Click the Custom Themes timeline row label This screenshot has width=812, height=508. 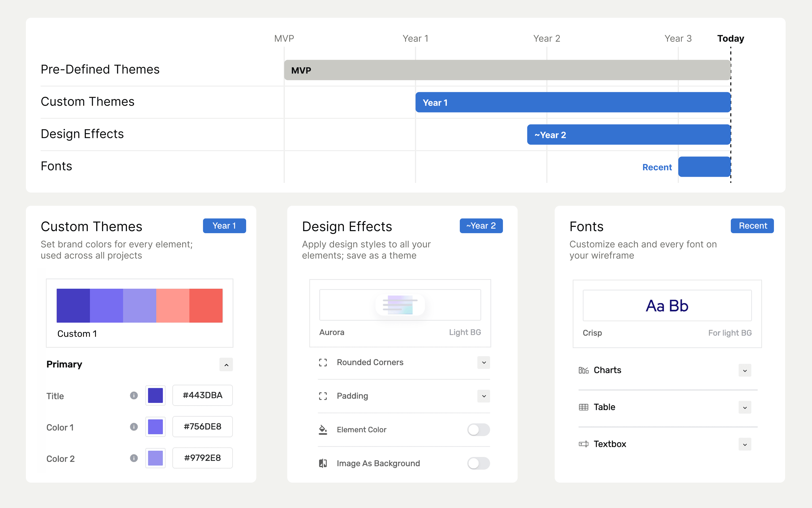(87, 102)
